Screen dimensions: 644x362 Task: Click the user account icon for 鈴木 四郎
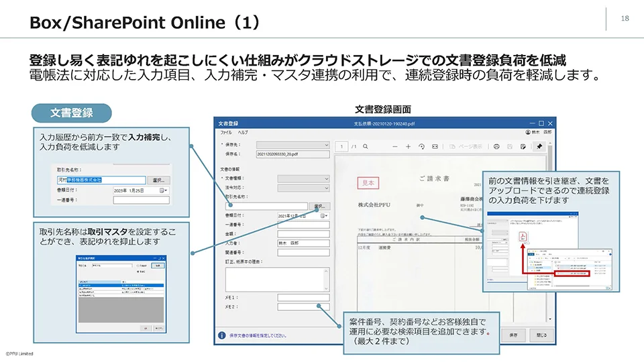pyautogui.click(x=528, y=132)
